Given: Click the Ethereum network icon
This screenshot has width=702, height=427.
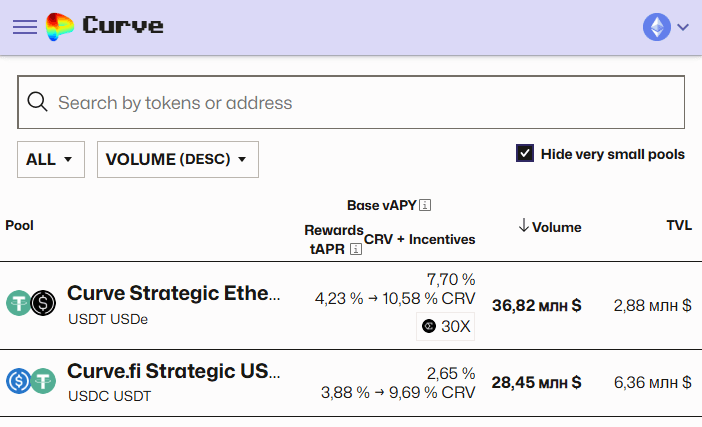Looking at the screenshot, I should point(657,27).
